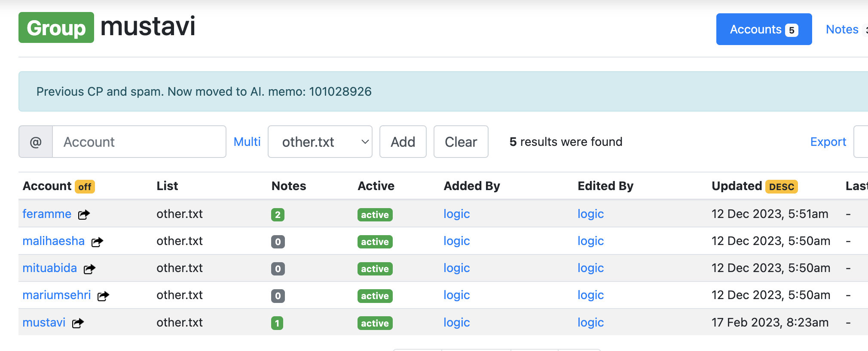Open the mustavi account link in table

pyautogui.click(x=44, y=322)
